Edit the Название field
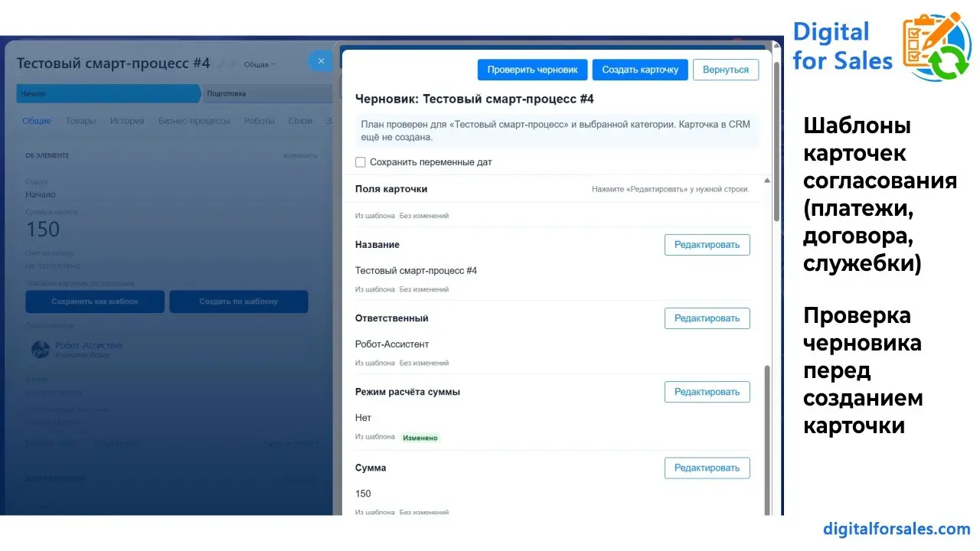This screenshot has width=980, height=551. [707, 245]
